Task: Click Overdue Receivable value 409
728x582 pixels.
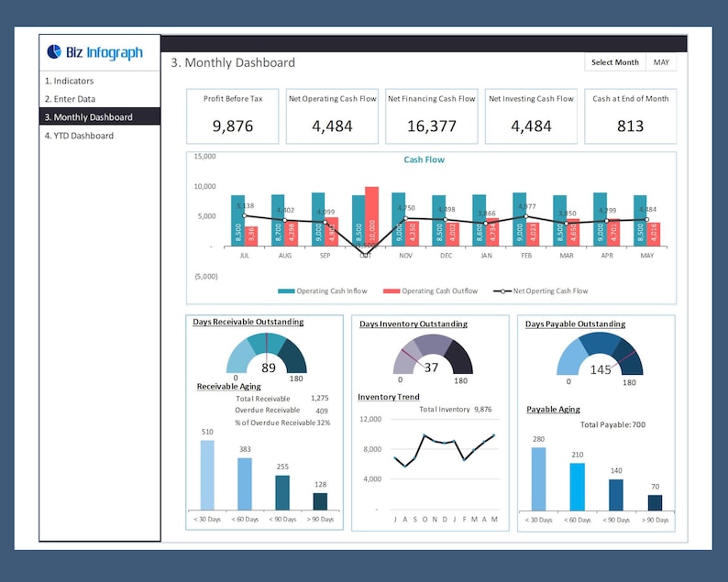Action: point(322,411)
